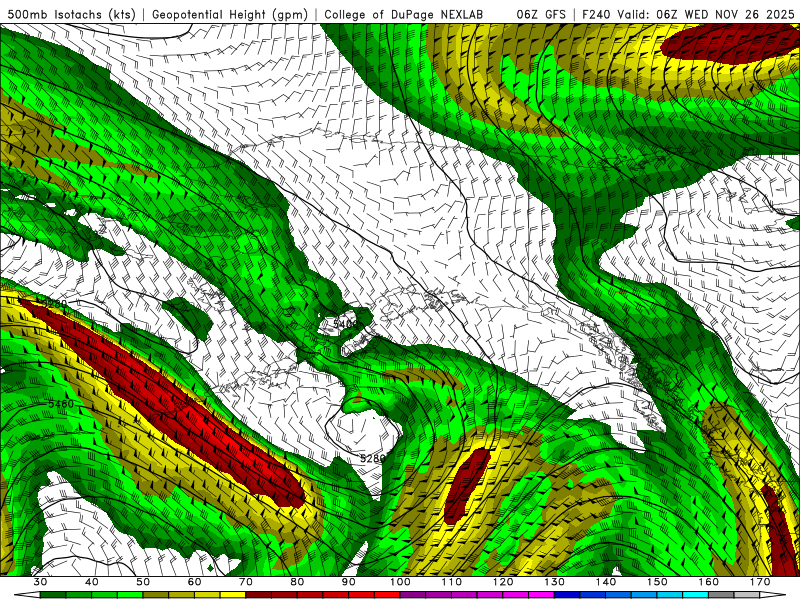Click the 70 knot legend value
This screenshot has height=600, width=800.
246,582
